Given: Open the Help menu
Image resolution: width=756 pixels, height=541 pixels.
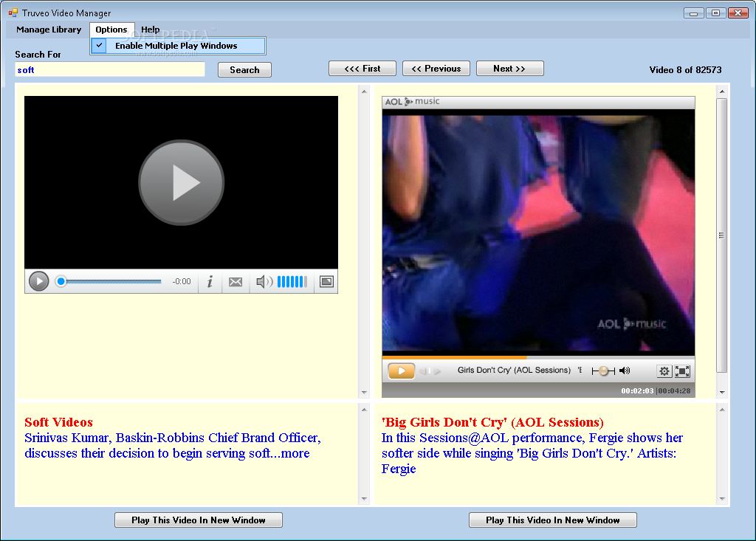Looking at the screenshot, I should click(151, 30).
